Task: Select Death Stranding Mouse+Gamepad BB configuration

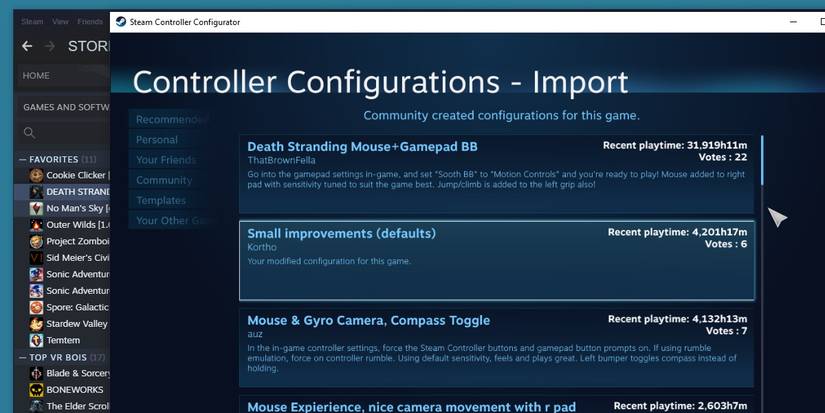Action: (x=497, y=174)
